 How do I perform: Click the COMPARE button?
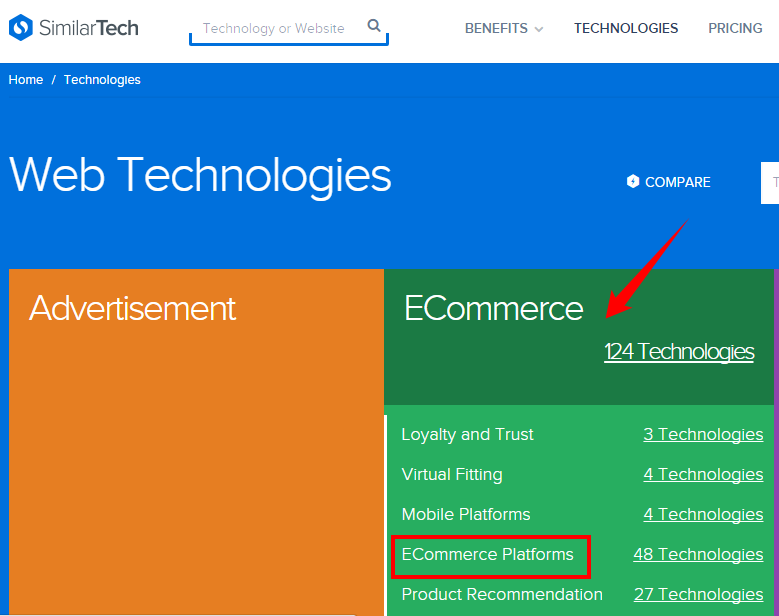pos(669,182)
